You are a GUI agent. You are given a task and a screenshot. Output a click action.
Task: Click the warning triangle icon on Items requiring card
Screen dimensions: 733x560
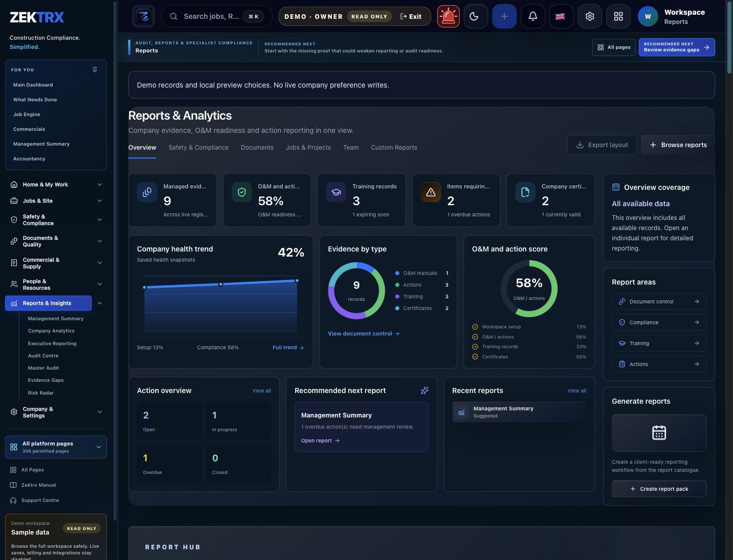pyautogui.click(x=431, y=192)
